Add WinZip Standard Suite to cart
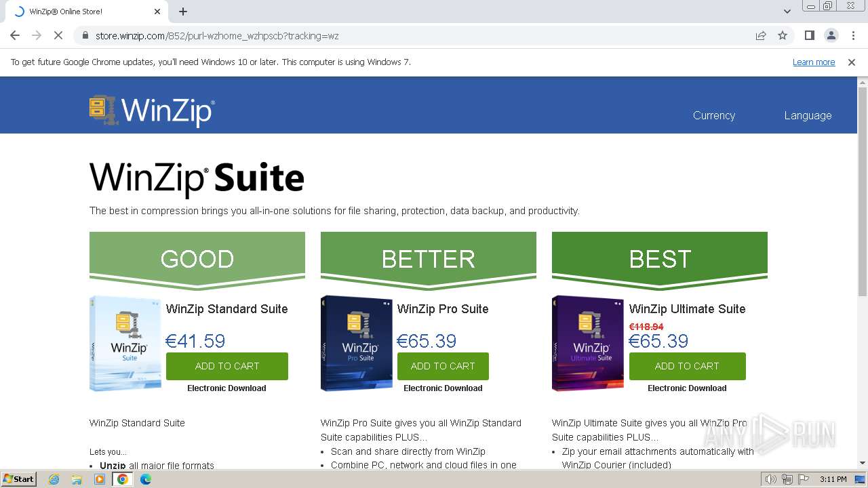 [x=227, y=366]
